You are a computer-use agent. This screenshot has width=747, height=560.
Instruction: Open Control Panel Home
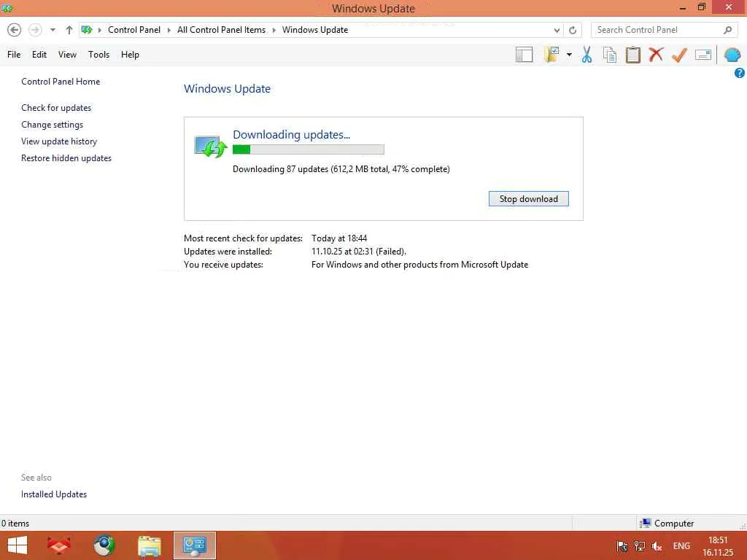click(61, 82)
